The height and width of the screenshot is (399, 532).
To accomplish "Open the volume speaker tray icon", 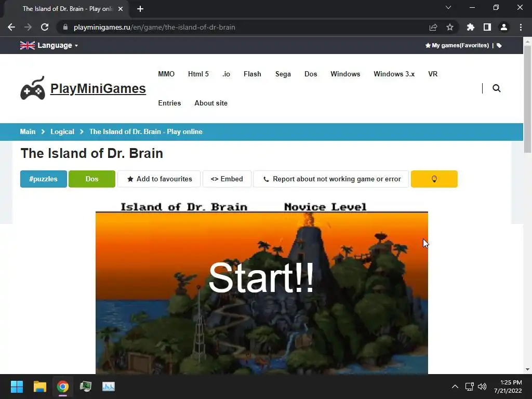I will (x=482, y=387).
